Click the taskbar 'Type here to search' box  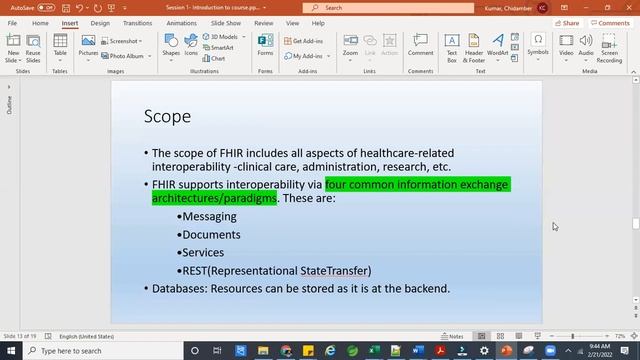click(103, 351)
